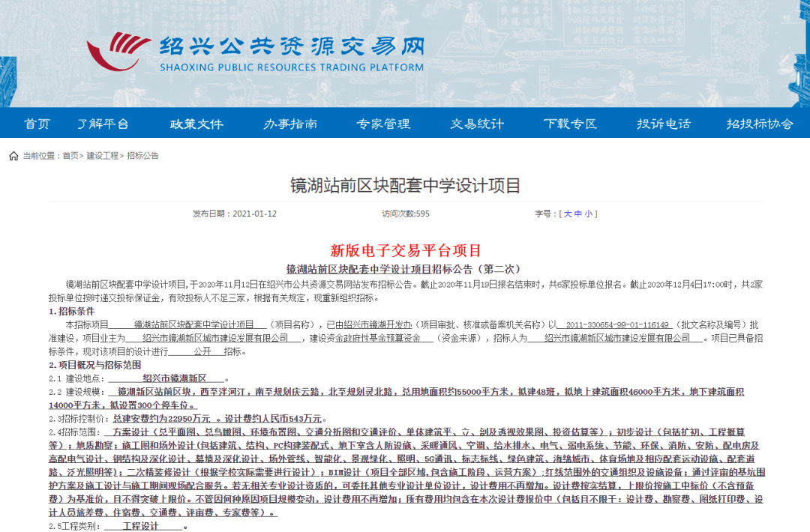Select 专家管理 in navigation bar
This screenshot has width=810, height=532.
(x=383, y=124)
